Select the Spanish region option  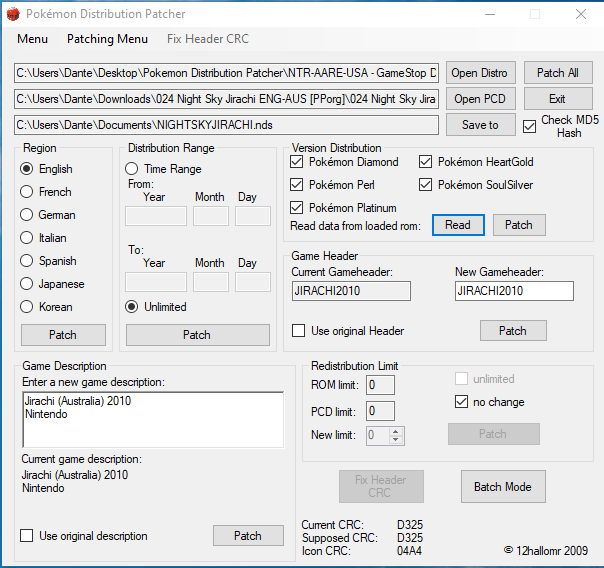click(27, 261)
